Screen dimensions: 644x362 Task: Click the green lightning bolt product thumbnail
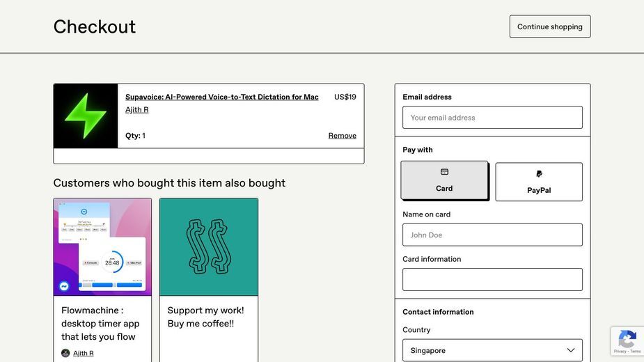(86, 116)
